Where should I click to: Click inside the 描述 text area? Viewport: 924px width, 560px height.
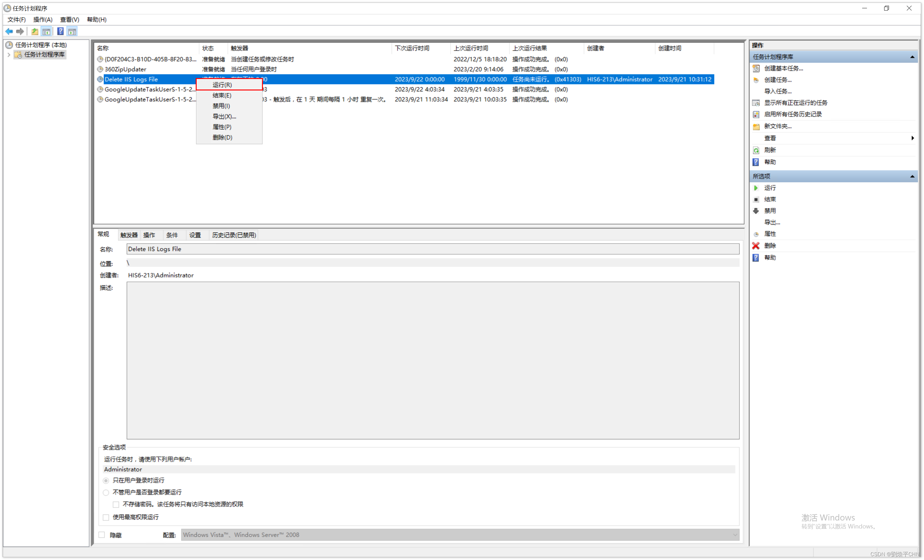[x=433, y=361]
